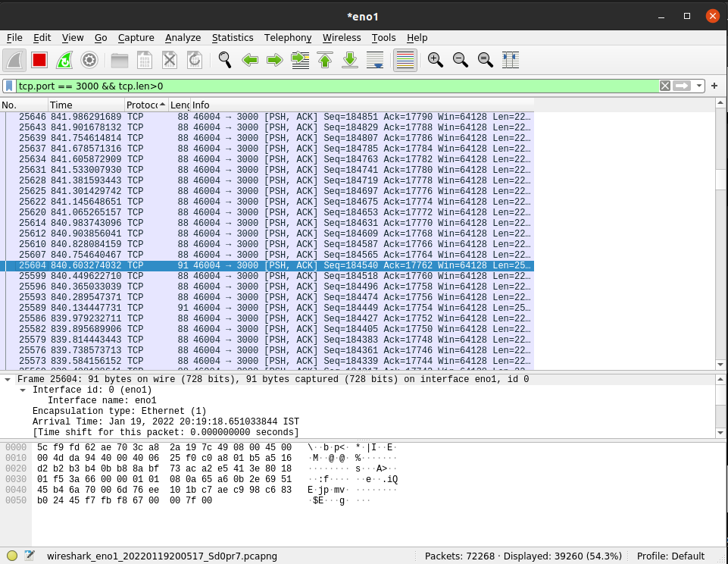The image size is (728, 564).
Task: Open capture options gear icon
Action: (89, 60)
